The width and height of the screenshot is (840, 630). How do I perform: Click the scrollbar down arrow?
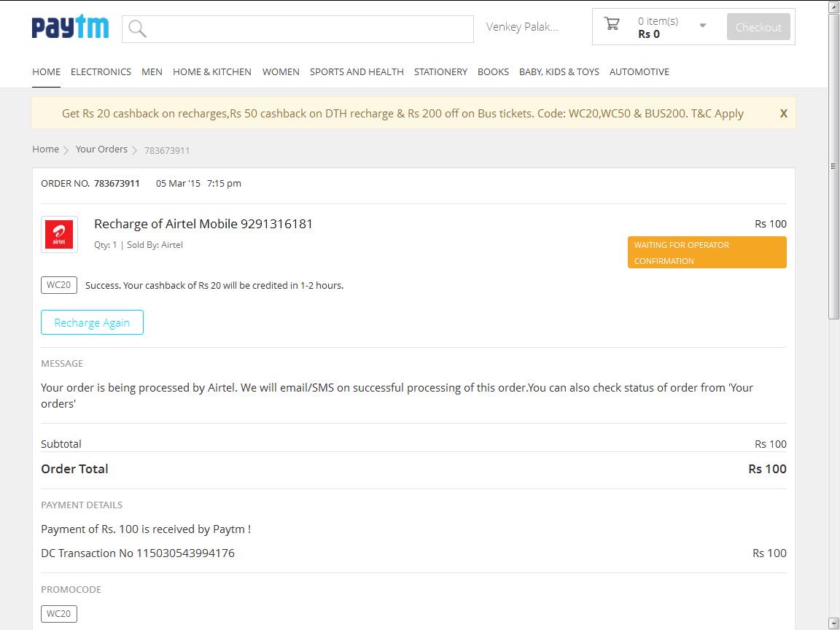point(833,623)
